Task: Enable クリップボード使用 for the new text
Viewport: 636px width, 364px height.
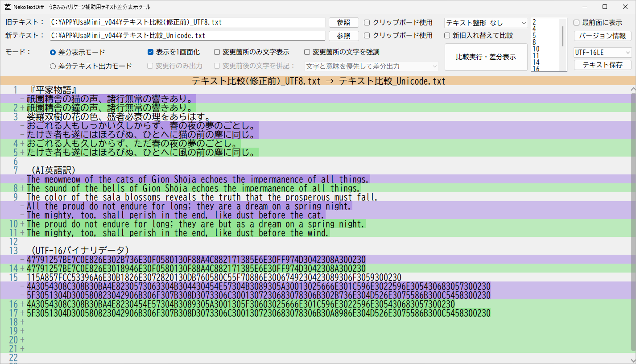Action: (x=366, y=36)
